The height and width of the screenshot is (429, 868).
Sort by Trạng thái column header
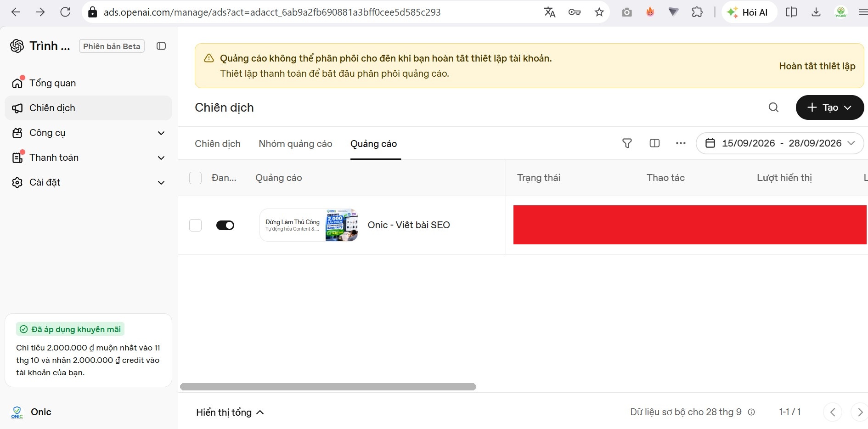click(x=539, y=178)
